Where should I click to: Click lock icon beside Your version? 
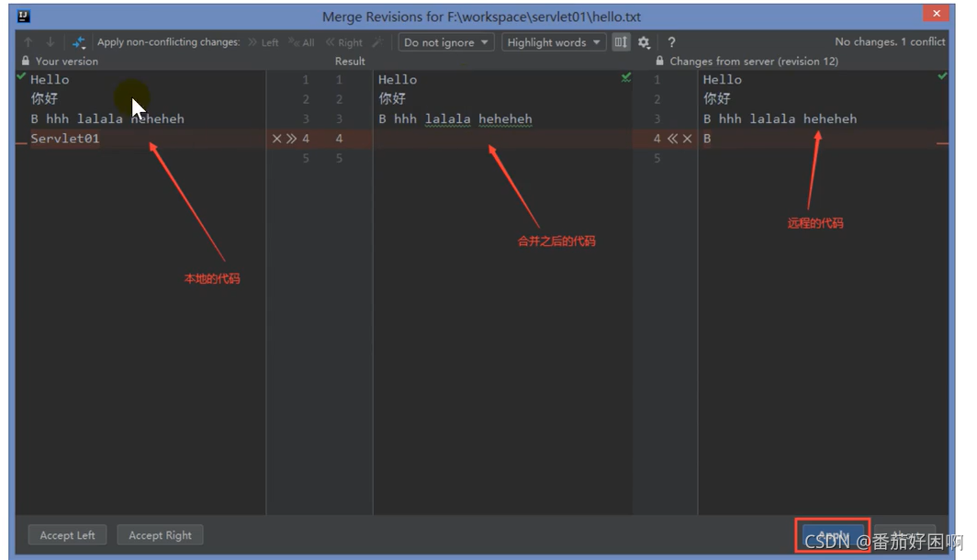pyautogui.click(x=26, y=61)
